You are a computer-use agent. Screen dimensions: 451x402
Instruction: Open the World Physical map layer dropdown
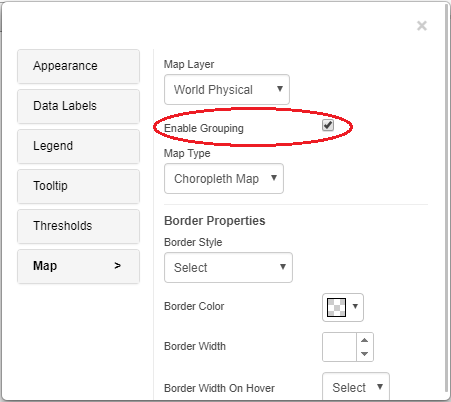click(x=227, y=89)
